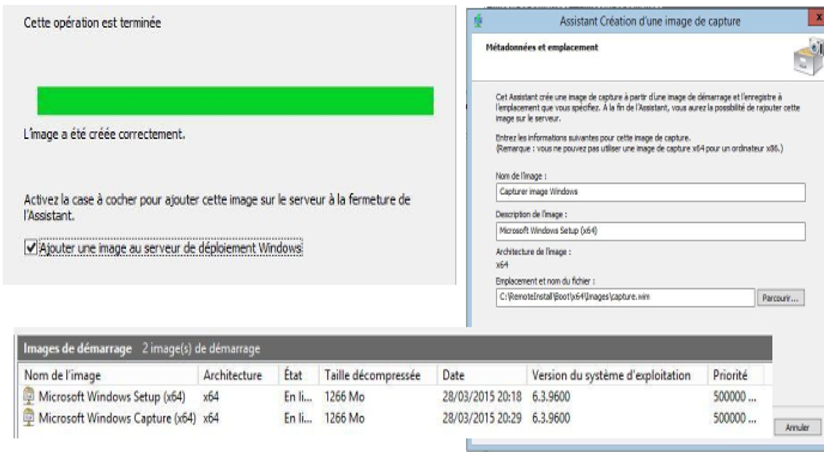Edit the Description de l'image field
The height and width of the screenshot is (452, 824).
click(650, 231)
